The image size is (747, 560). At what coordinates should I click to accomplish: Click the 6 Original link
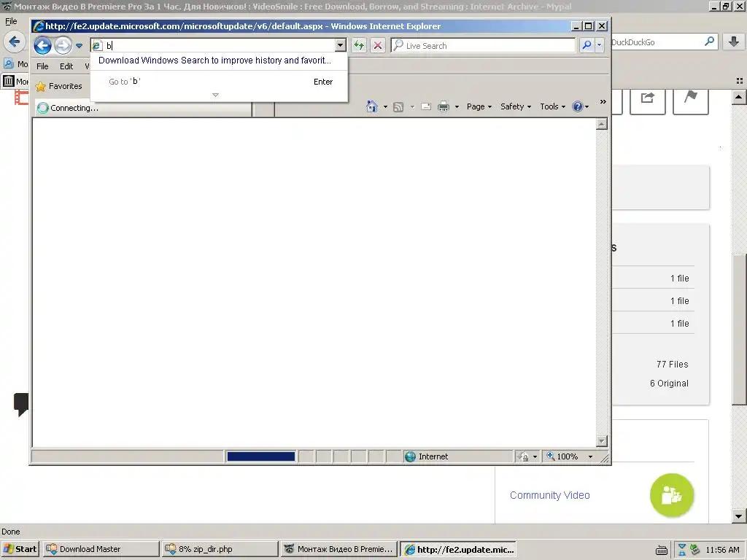(x=669, y=384)
